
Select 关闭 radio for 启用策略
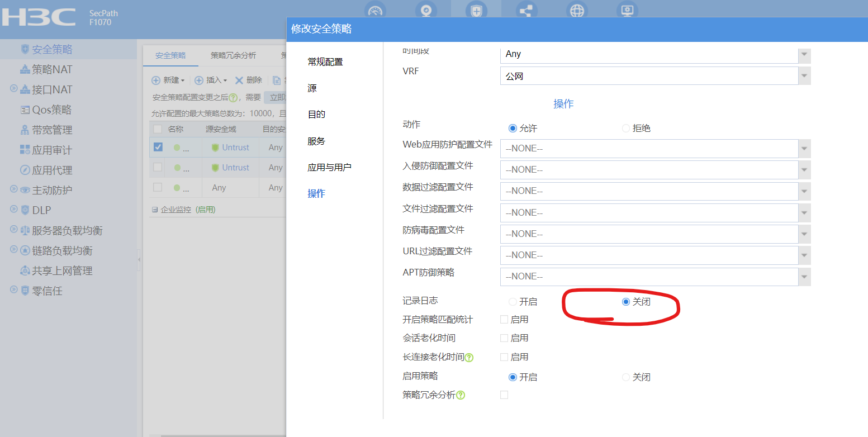coord(626,377)
